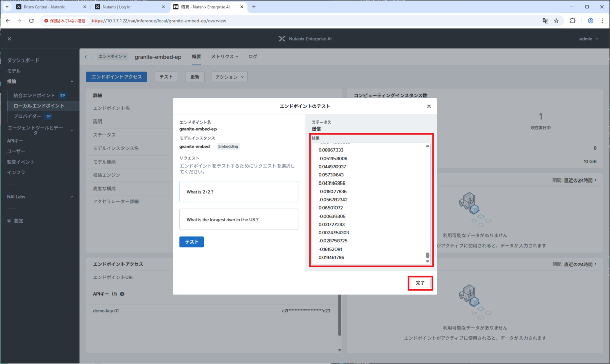Click the テスト button in the page toolbar

(166, 77)
